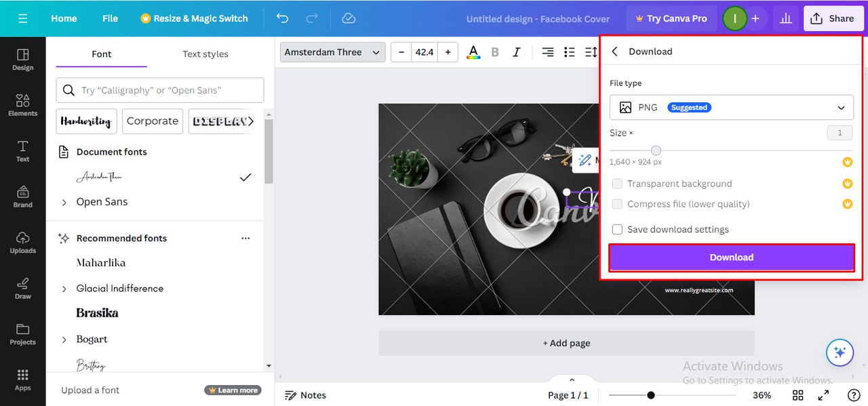Viewport: 868px width, 406px height.
Task: Enable Compress file (lower quality) checkbox
Action: pos(617,204)
